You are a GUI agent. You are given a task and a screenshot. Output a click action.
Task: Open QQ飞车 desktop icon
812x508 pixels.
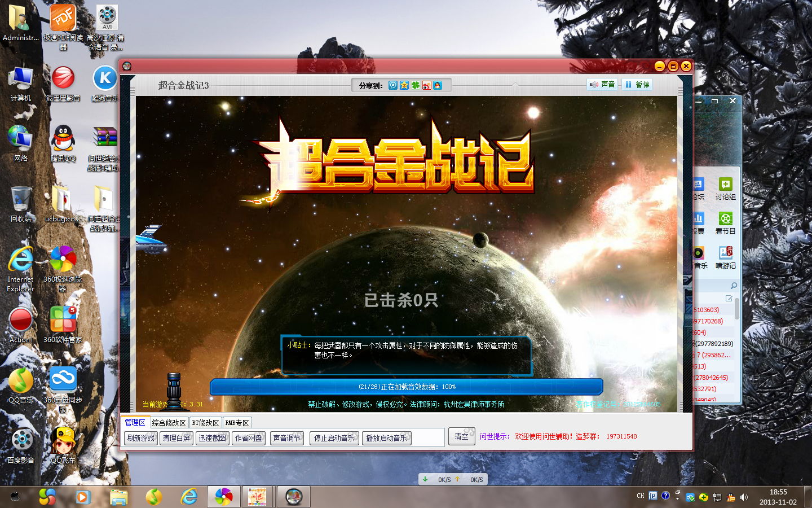coord(63,446)
